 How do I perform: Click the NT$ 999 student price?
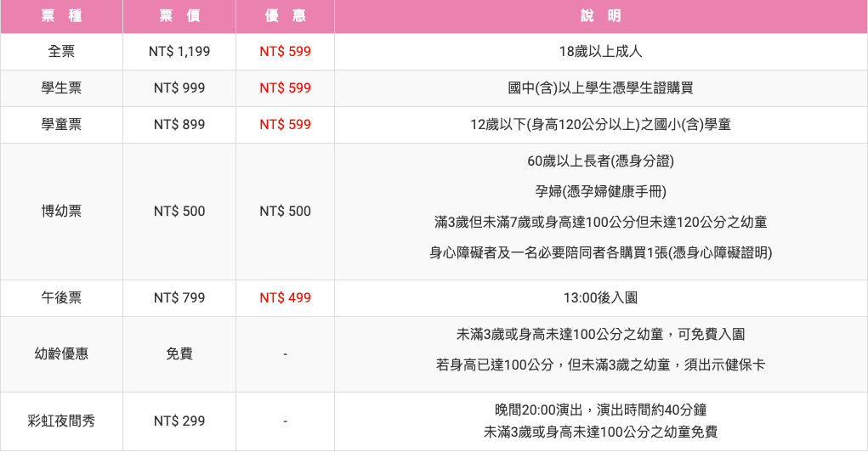[x=179, y=88]
